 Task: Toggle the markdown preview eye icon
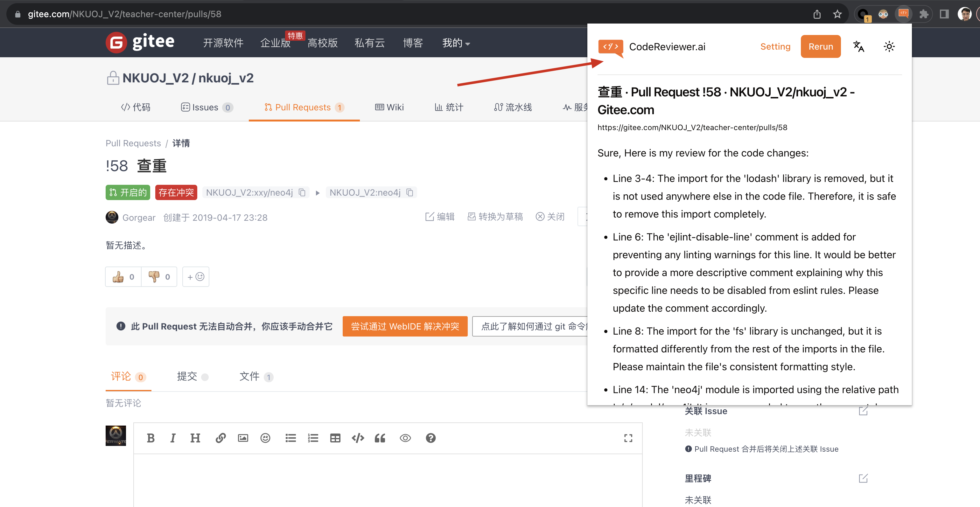405,438
